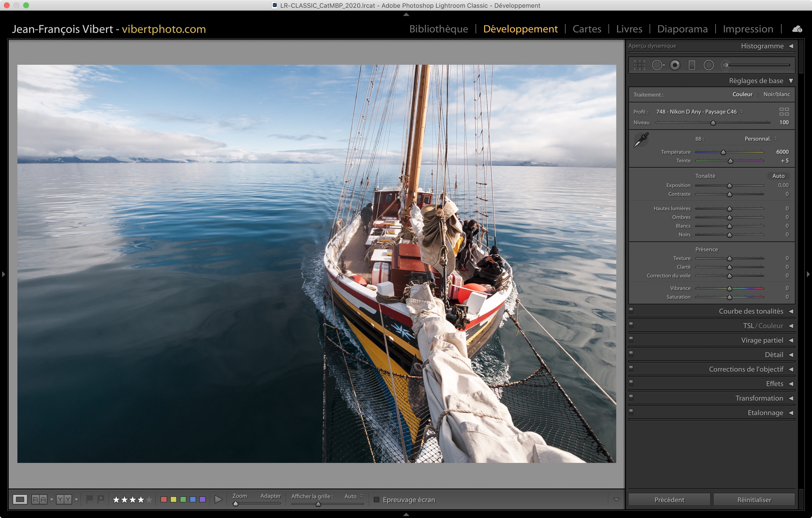Select the Graduated Filter tool
The height and width of the screenshot is (518, 812).
click(692, 65)
